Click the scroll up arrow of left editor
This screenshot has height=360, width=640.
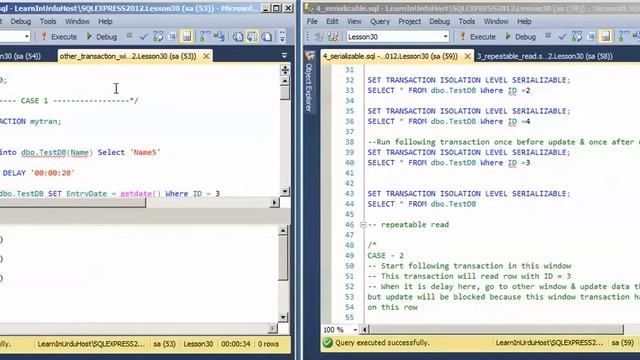click(x=285, y=80)
